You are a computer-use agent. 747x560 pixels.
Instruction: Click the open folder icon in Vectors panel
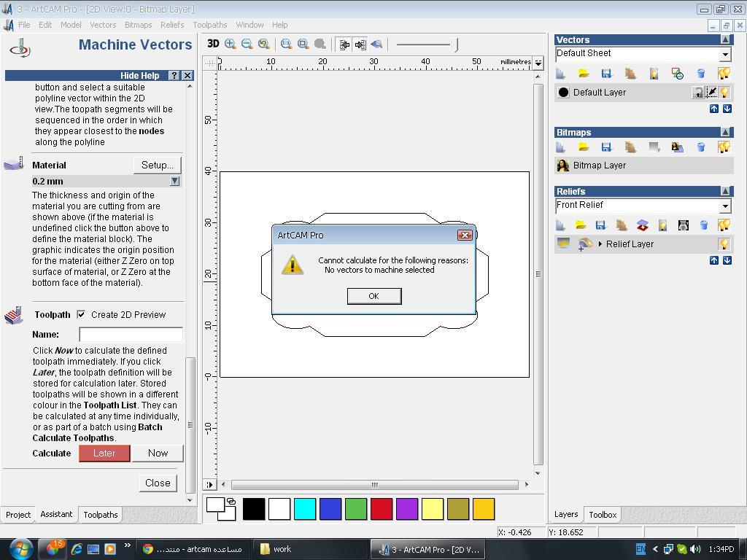coord(584,74)
